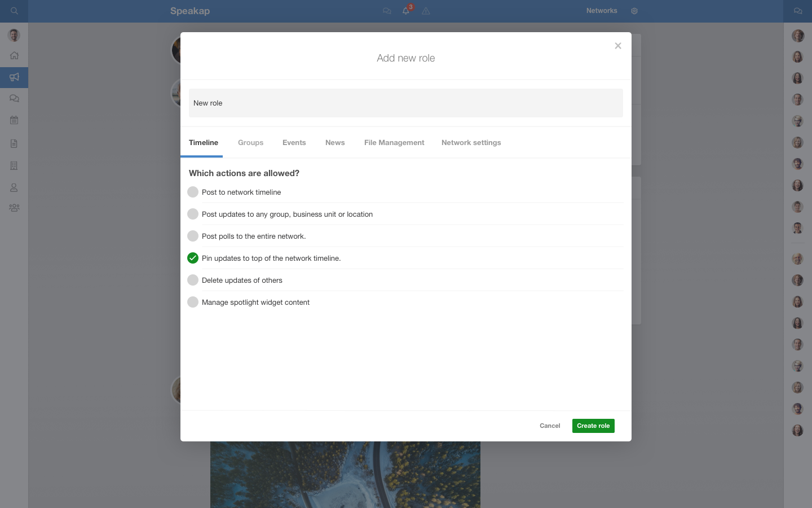Image resolution: width=812 pixels, height=508 pixels.
Task: Enable Post to network timeline permission
Action: coord(193,192)
